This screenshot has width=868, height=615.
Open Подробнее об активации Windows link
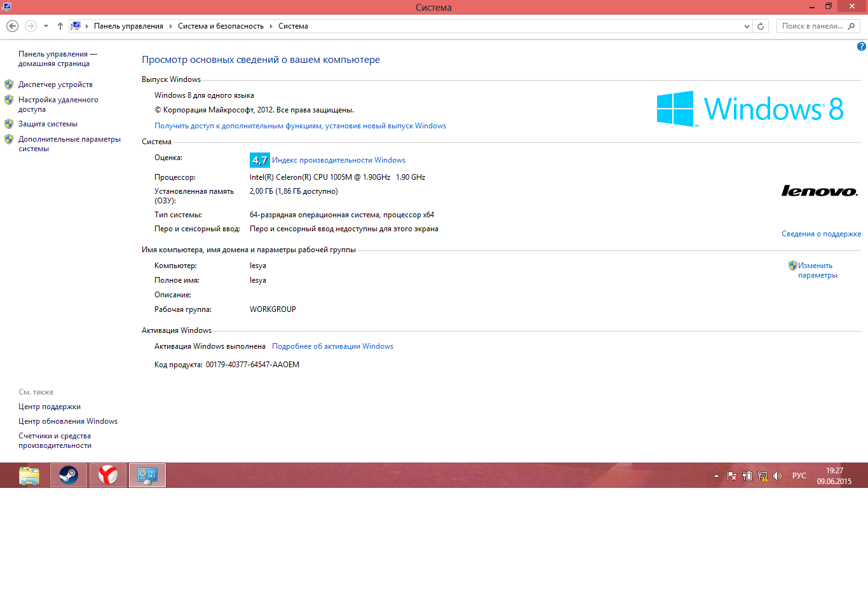(x=332, y=346)
